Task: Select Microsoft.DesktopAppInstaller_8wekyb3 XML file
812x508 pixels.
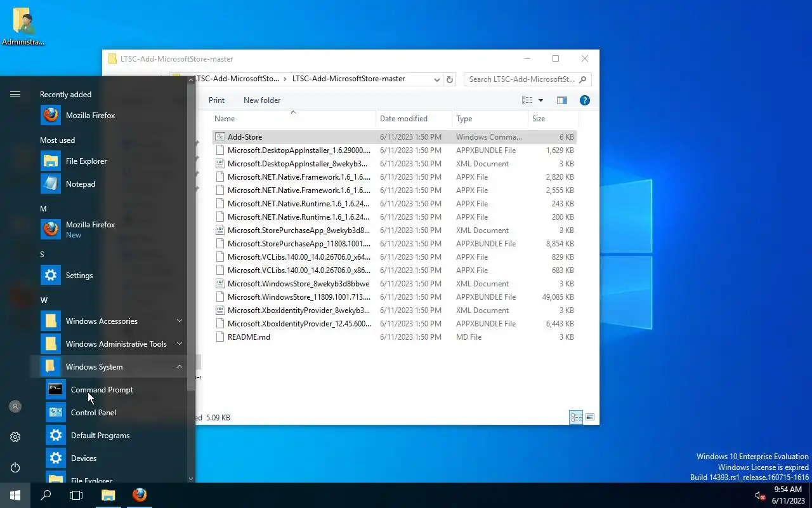Action: 394,164
